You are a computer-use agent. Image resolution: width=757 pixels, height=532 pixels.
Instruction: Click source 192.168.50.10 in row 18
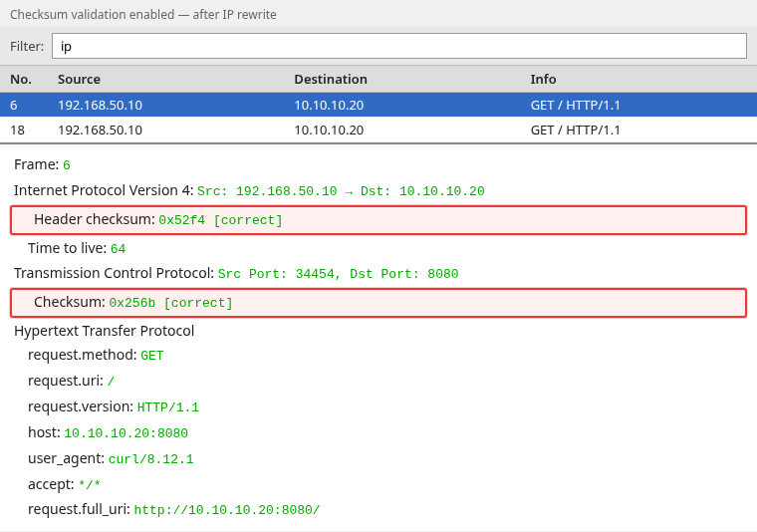click(100, 130)
